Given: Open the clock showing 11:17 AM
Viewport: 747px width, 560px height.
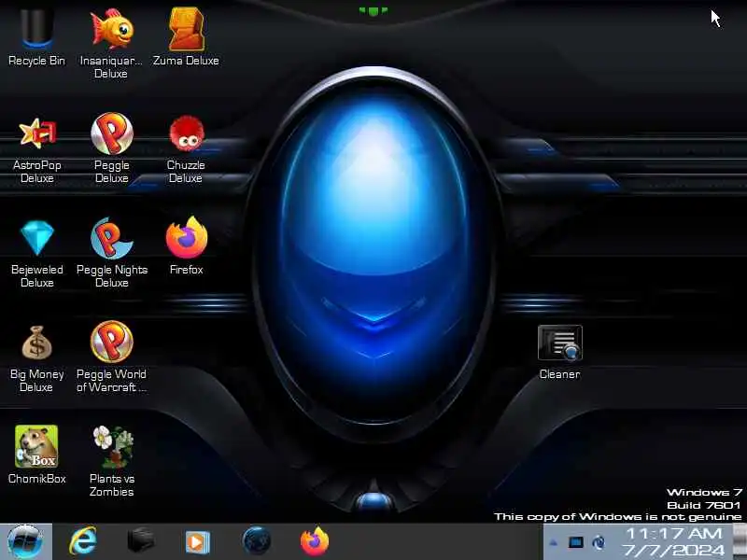Looking at the screenshot, I should pyautogui.click(x=673, y=542).
